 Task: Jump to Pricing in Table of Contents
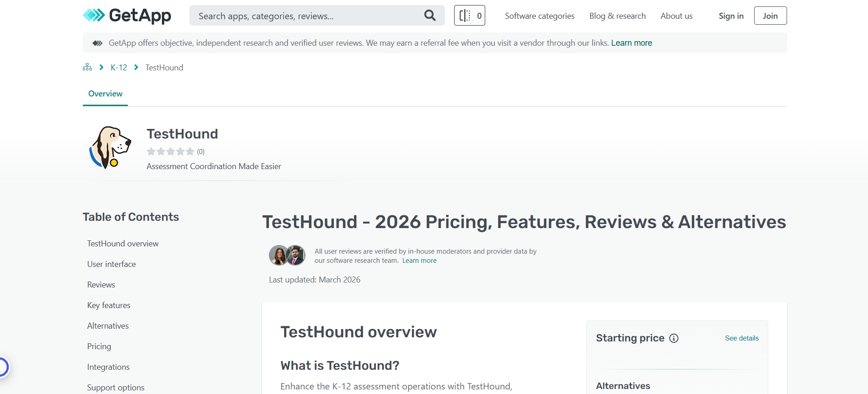coord(99,346)
